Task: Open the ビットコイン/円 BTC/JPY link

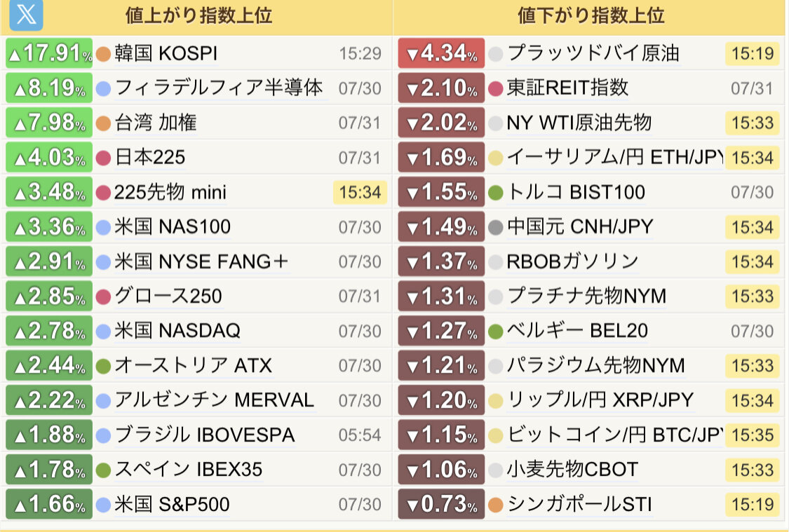Action: (x=615, y=435)
